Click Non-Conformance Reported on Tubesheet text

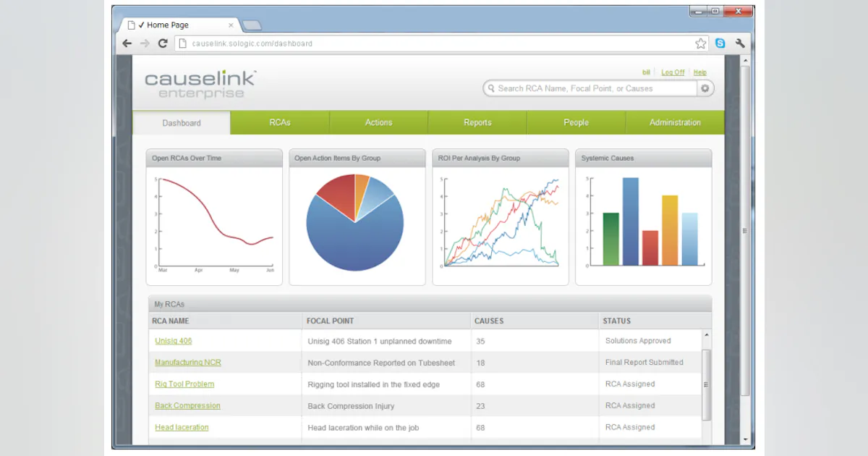380,363
